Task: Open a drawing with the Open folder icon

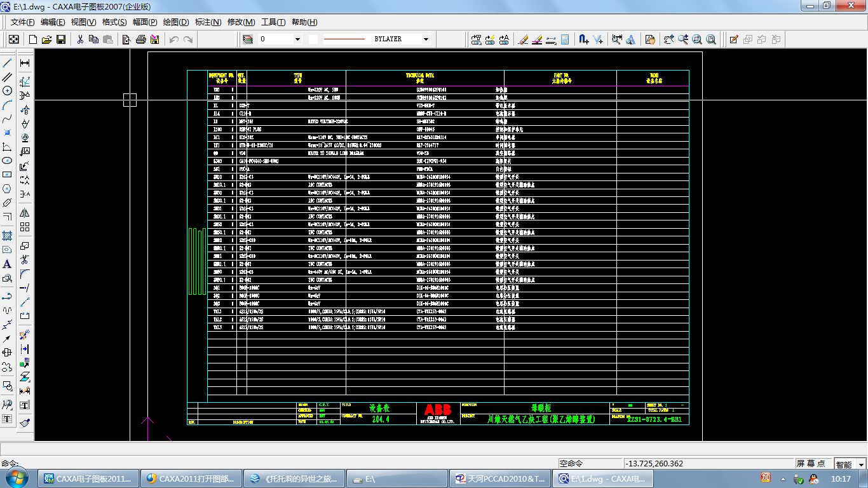Action: 46,39
